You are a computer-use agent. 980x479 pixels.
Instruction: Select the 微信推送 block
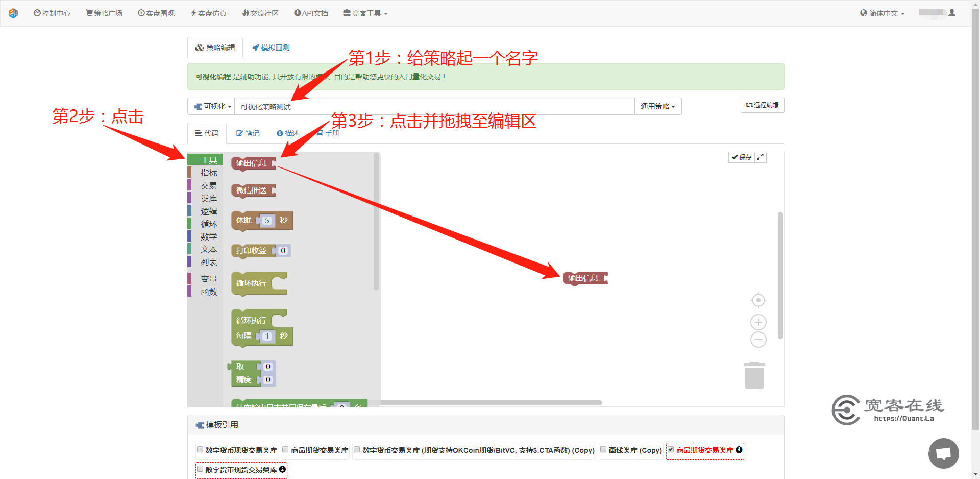click(254, 190)
